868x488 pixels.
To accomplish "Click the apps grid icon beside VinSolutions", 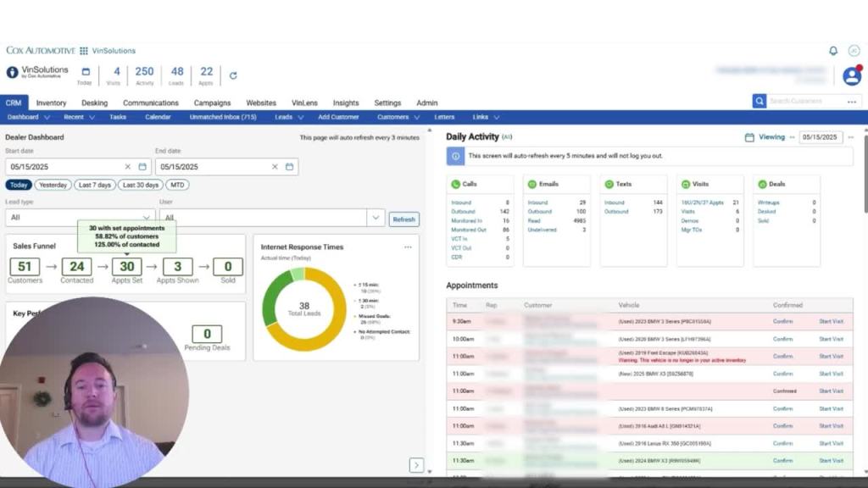I will (x=84, y=51).
